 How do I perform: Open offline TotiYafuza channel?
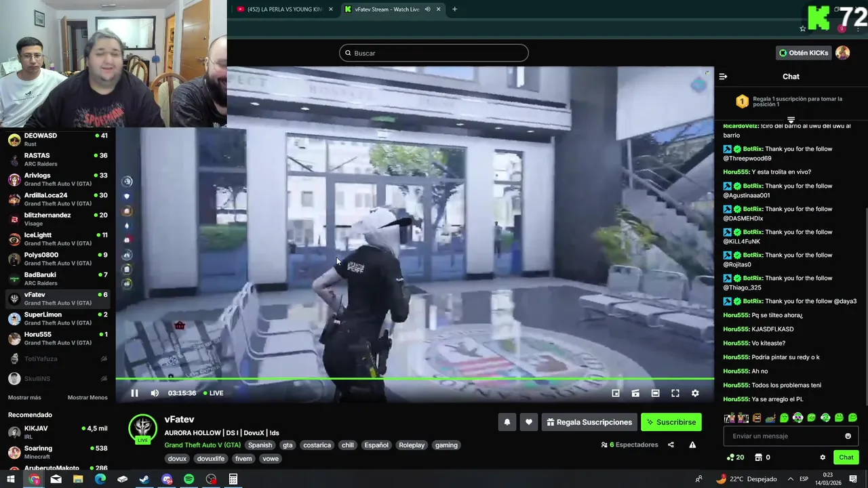click(58, 359)
